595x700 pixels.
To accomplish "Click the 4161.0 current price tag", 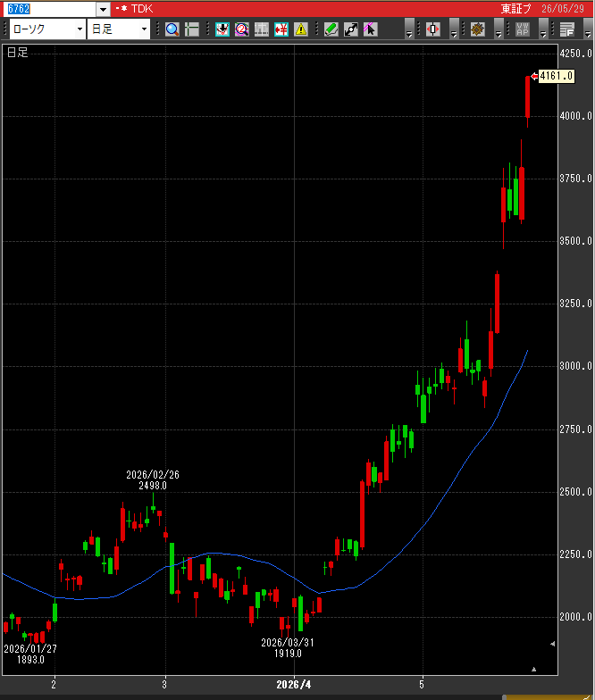I will click(x=556, y=76).
